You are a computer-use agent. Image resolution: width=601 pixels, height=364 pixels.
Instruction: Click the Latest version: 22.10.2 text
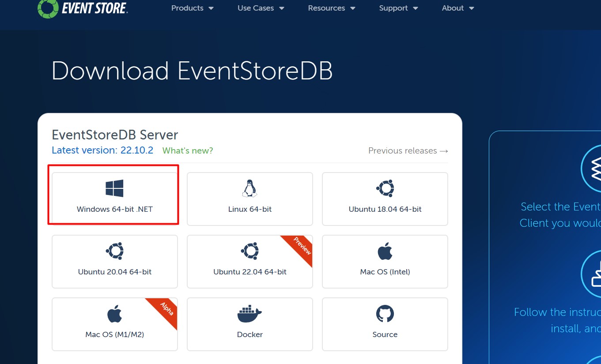102,150
